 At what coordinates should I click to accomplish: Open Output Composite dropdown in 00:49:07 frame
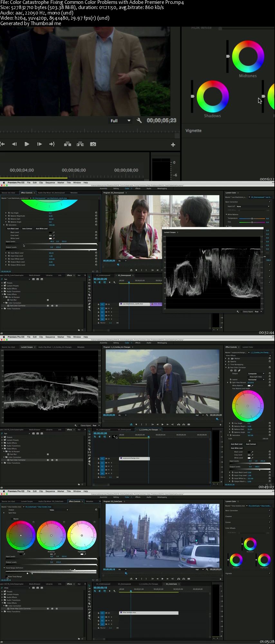click(257, 374)
